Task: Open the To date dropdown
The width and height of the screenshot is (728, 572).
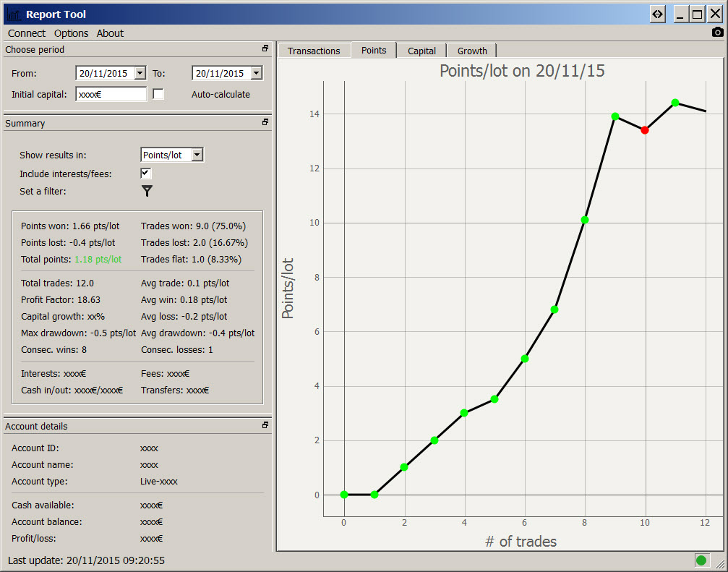Action: [256, 73]
